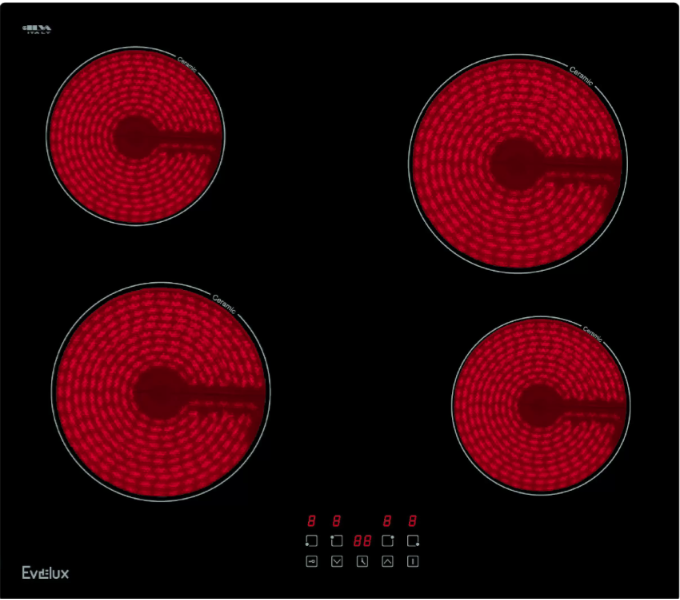Click the Evelux brand logo
Screen dimensions: 680x600
coord(45,573)
